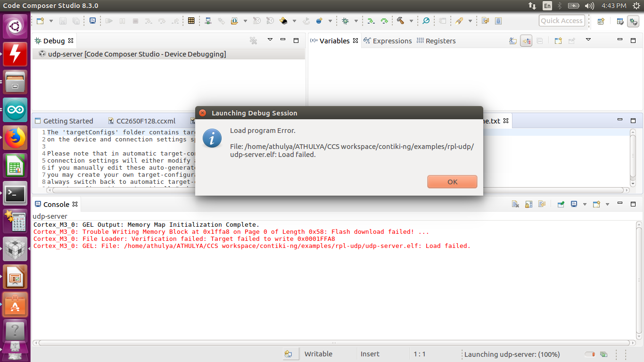The height and width of the screenshot is (362, 644).
Task: Open Terminal from the Ubuntu launcher
Action: click(x=15, y=193)
